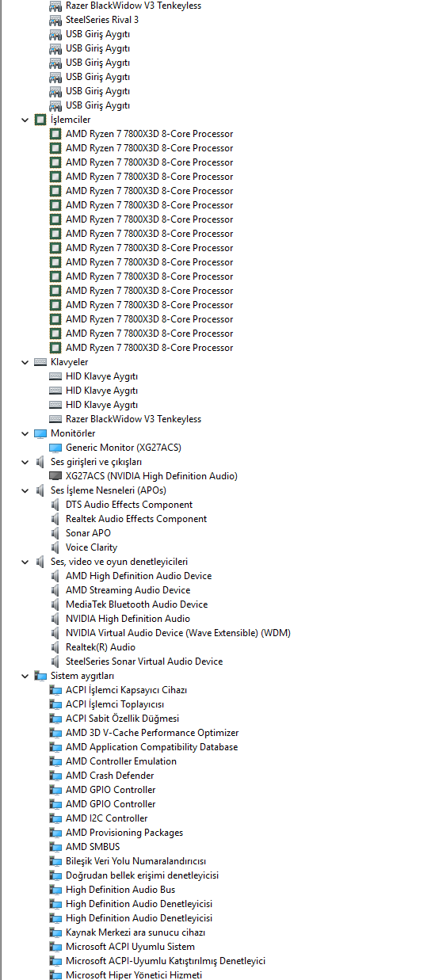Viewport: 435px width, 980px height.
Task: Click AMD 3D V-Cache Performance Optimizer icon
Action: [55, 733]
